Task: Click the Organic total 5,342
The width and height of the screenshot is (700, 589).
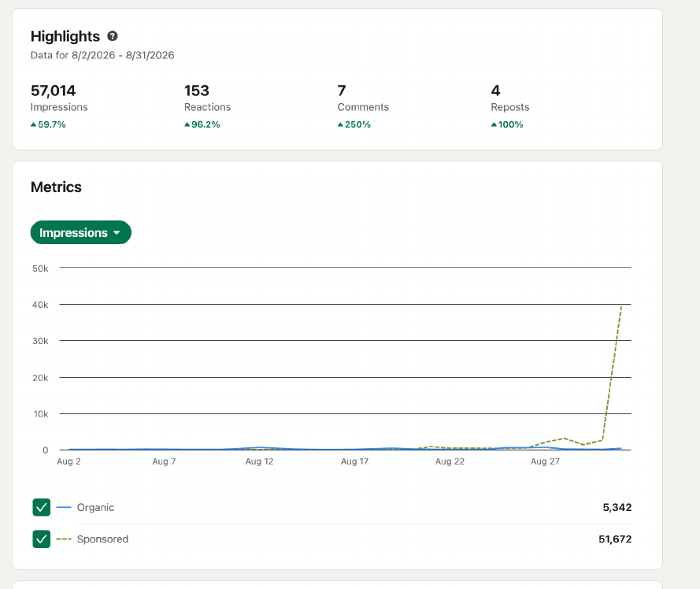Action: [617, 507]
